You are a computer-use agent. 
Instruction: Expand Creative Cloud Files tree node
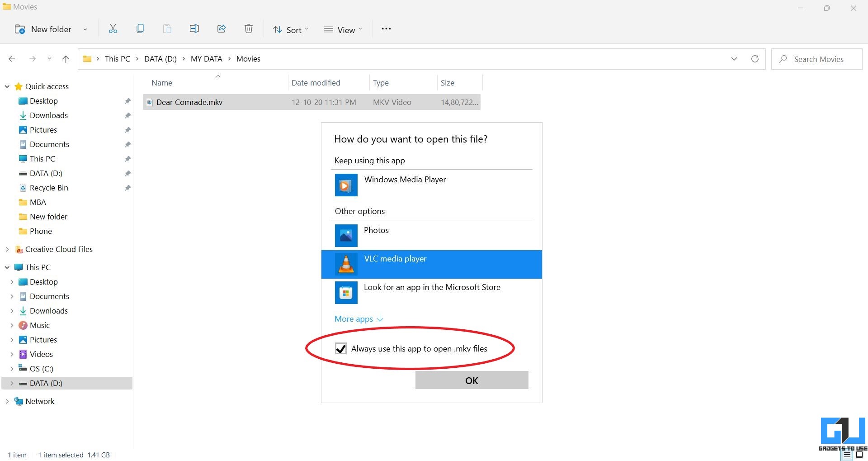point(7,249)
